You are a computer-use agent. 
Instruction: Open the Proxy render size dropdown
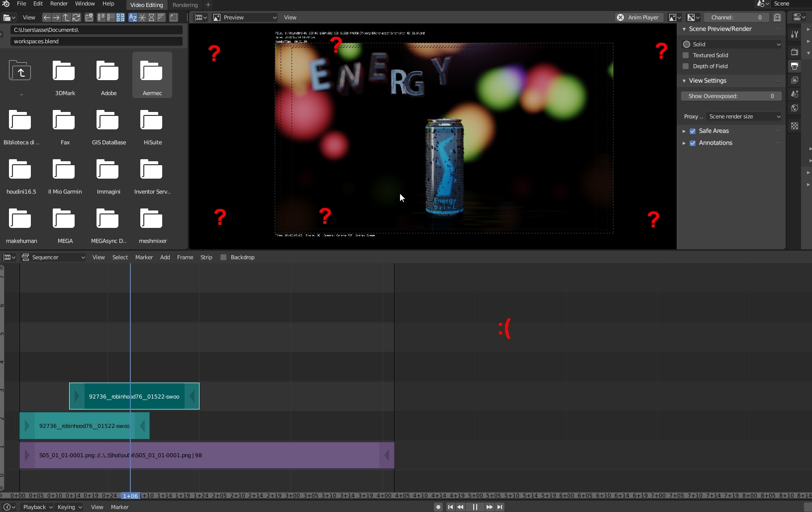coord(744,116)
